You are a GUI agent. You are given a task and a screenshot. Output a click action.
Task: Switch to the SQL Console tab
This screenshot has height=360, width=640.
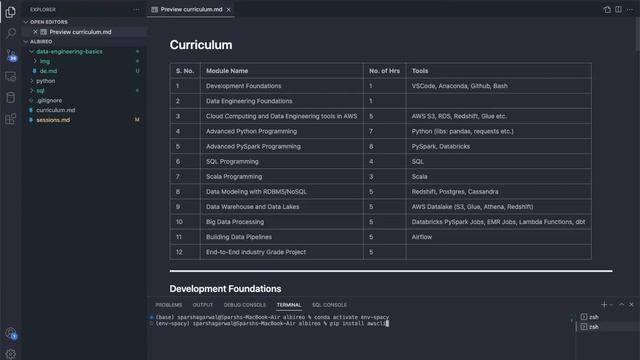(x=329, y=305)
